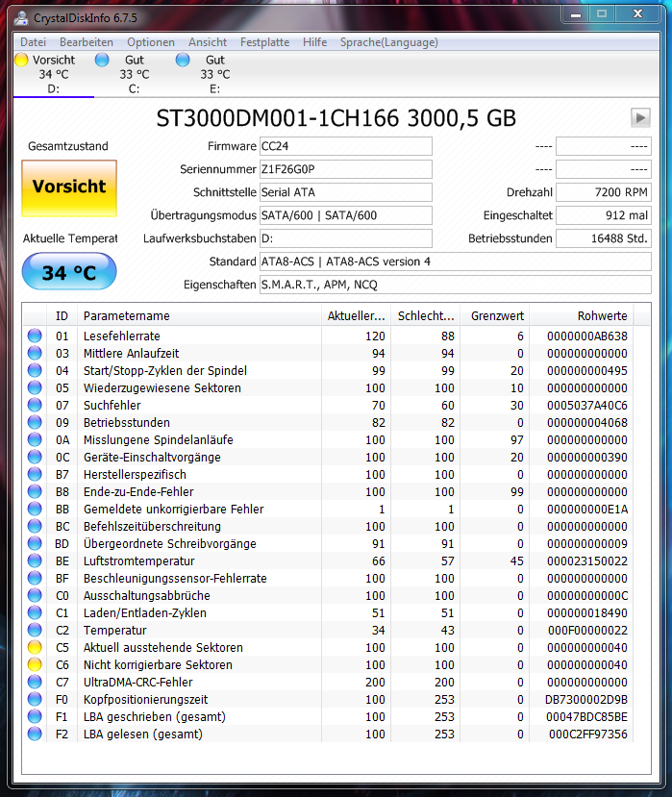Click the status icon for Gemeldete unkorrigierbare Fehler
The width and height of the screenshot is (672, 797).
35,509
